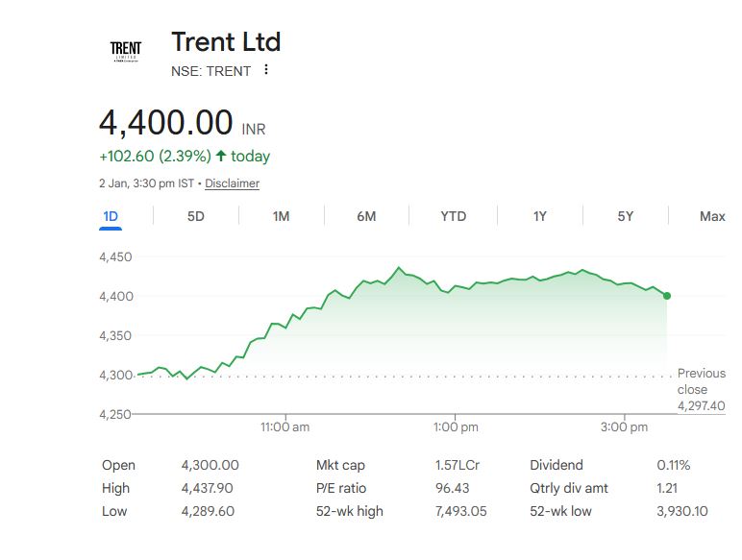Open the 1Y chart view
The height and width of the screenshot is (560, 742).
(540, 216)
